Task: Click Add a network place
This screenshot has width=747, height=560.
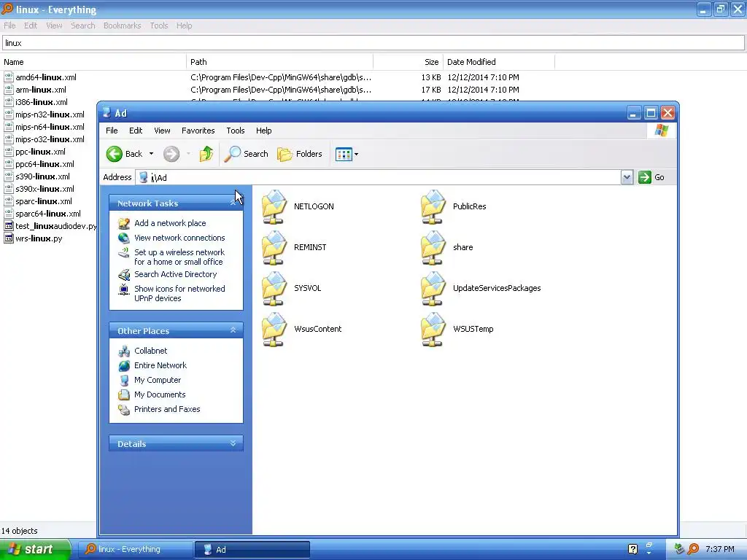Action: [x=170, y=223]
